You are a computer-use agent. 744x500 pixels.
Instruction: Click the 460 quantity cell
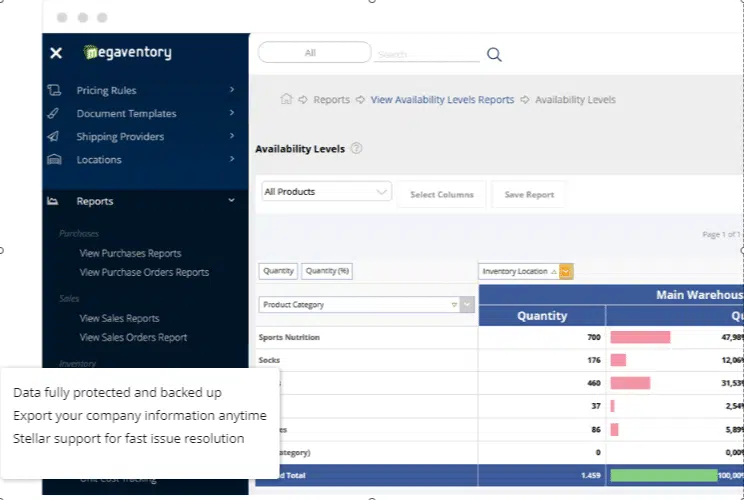(594, 383)
